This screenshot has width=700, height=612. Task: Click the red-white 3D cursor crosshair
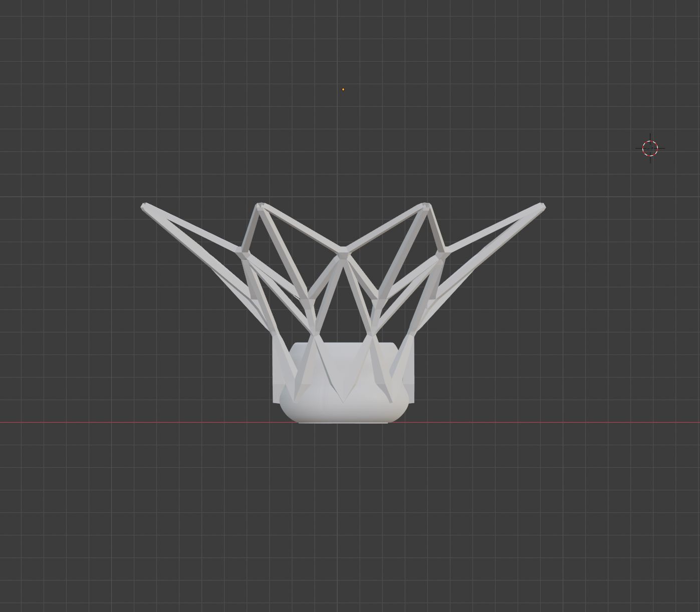[650, 148]
